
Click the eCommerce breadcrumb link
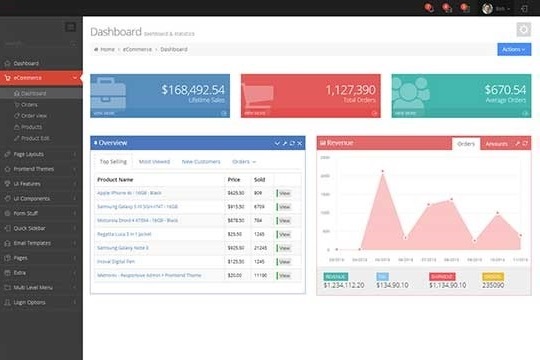coord(137,49)
